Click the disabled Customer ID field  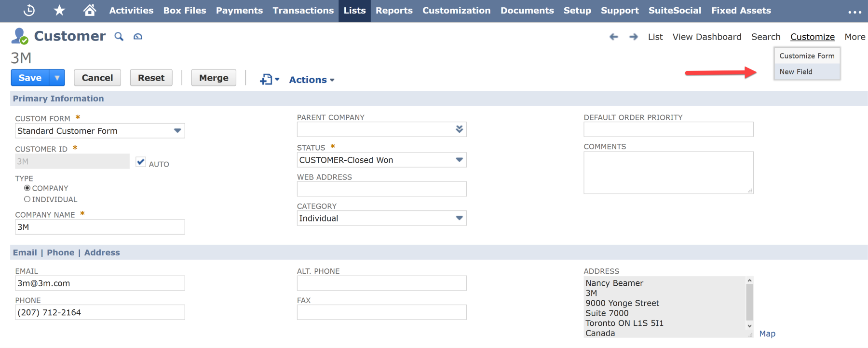tap(72, 161)
